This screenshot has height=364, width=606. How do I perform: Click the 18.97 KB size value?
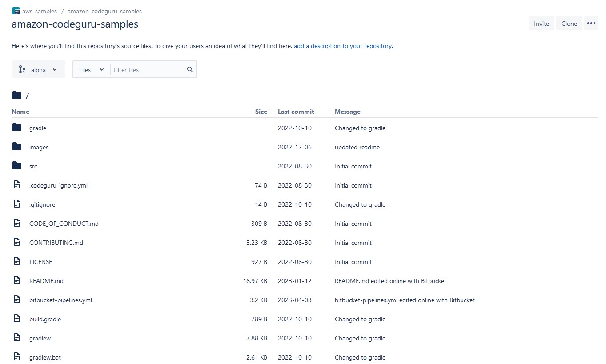(255, 281)
